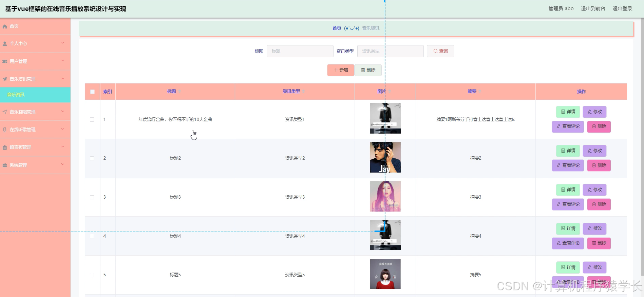Click the icon beside 在线听歌管理
The height and width of the screenshot is (297, 644).
(5, 130)
